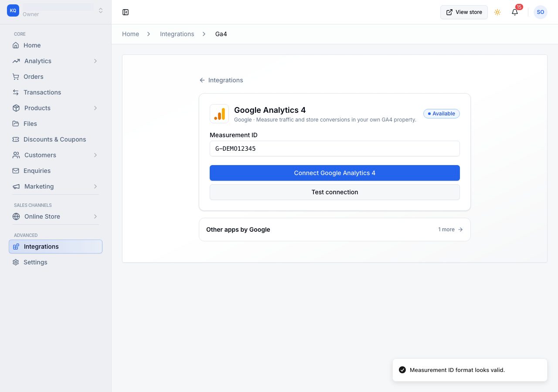Open Transactions page
The image size is (558, 392).
coord(55,92)
